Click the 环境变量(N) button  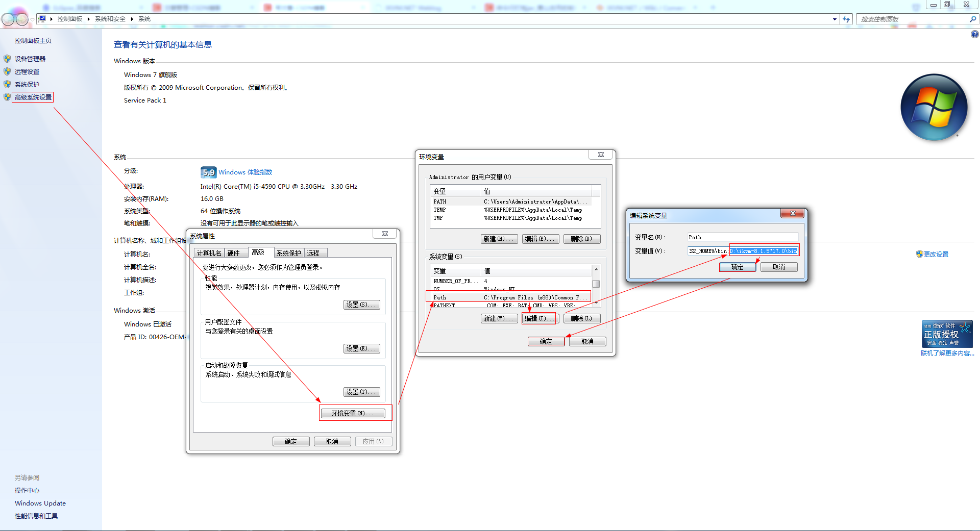coord(354,413)
